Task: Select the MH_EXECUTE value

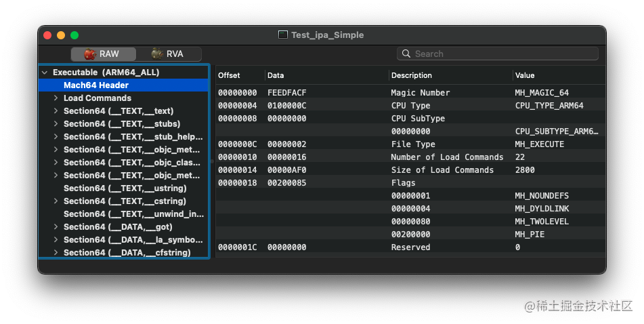Action: click(x=539, y=144)
